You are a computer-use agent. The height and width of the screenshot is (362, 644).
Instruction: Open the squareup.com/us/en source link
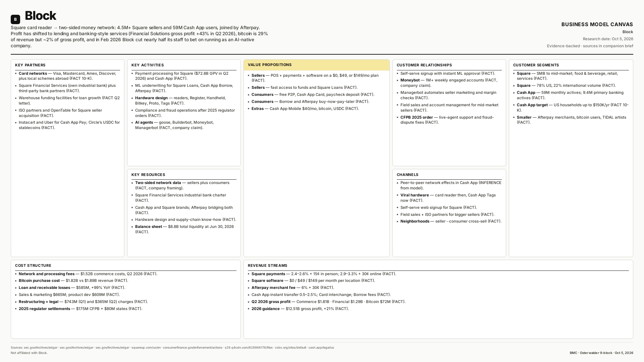click(x=146, y=348)
